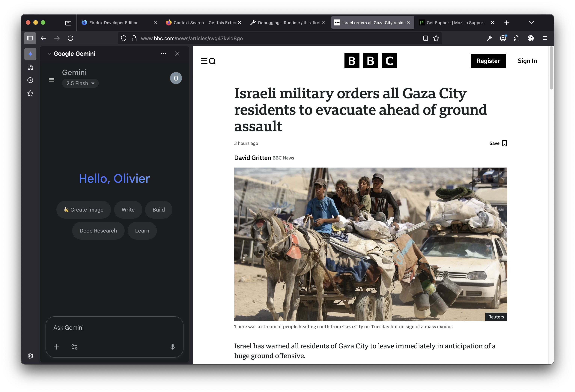This screenshot has width=575, height=392.
Task: Save the BBC article bookmark toggle
Action: [x=498, y=143]
